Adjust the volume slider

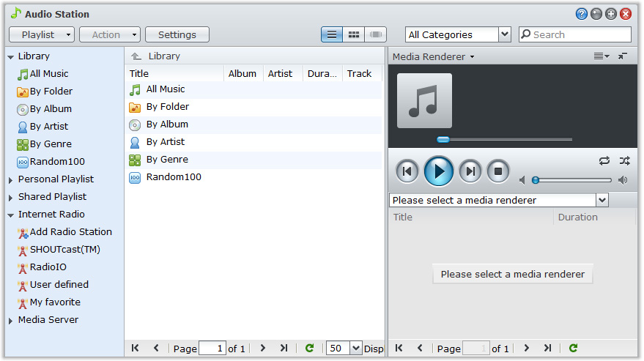(x=572, y=180)
